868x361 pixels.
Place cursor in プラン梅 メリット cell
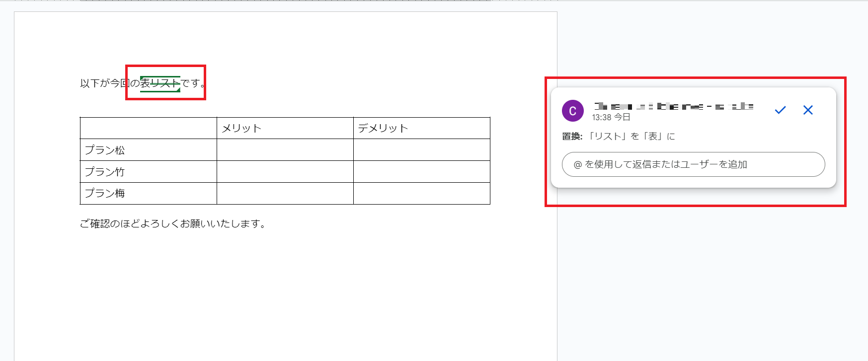[285, 193]
